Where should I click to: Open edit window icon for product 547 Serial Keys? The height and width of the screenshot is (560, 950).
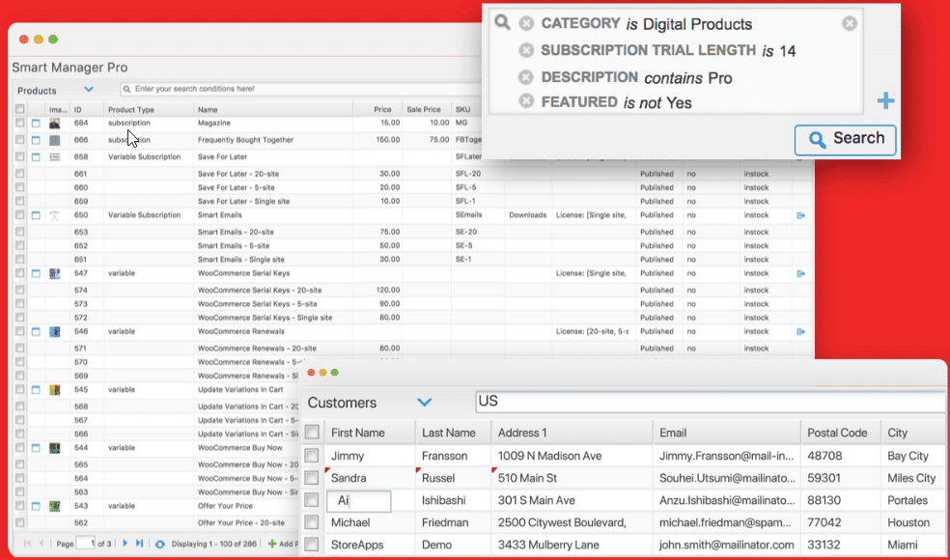tap(36, 273)
